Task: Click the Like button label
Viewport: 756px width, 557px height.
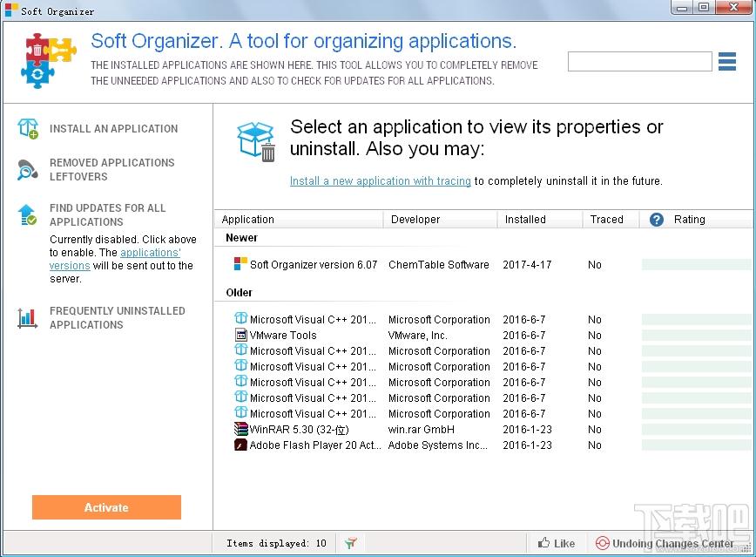Action: (564, 543)
